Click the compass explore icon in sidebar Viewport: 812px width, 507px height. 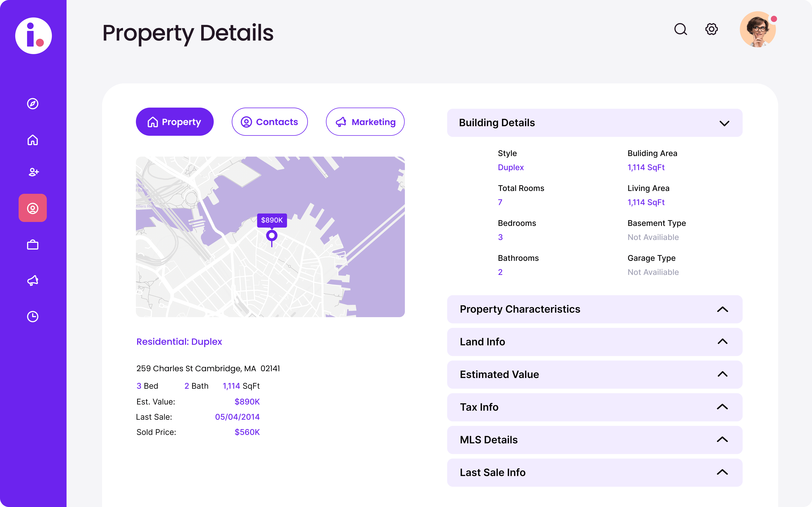tap(33, 104)
